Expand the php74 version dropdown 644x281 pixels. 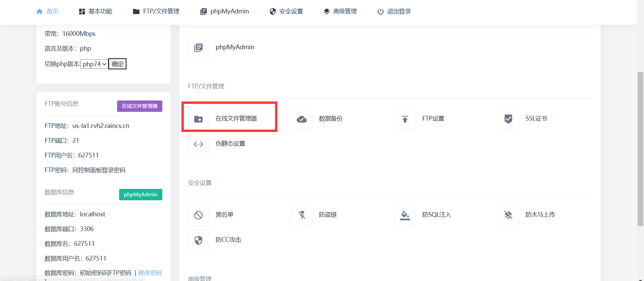[94, 64]
